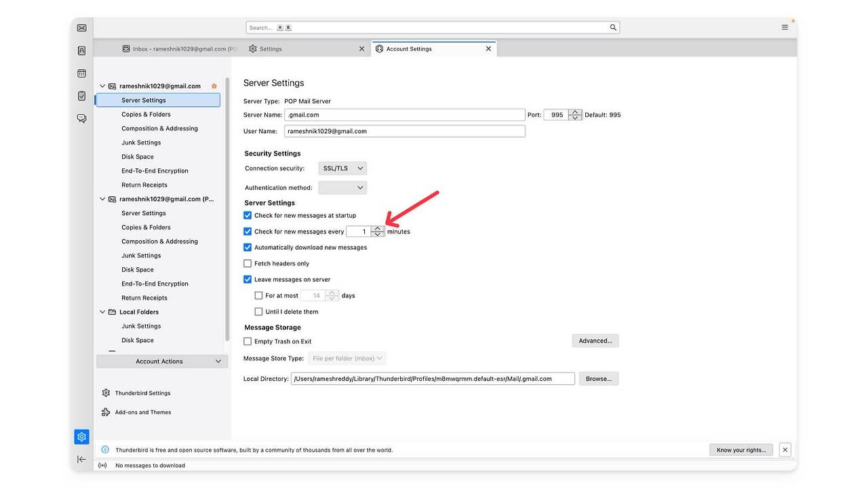Click the Advanced... button
Screen dimensions: 868x488
tap(595, 341)
